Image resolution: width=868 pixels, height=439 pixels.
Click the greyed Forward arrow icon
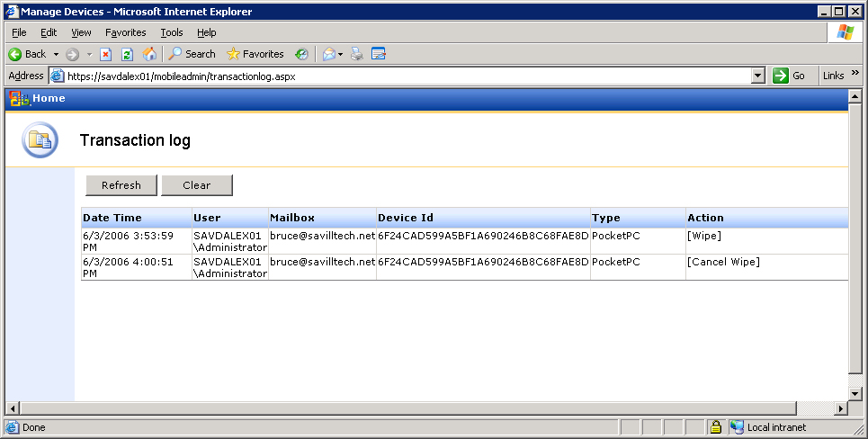(x=72, y=54)
